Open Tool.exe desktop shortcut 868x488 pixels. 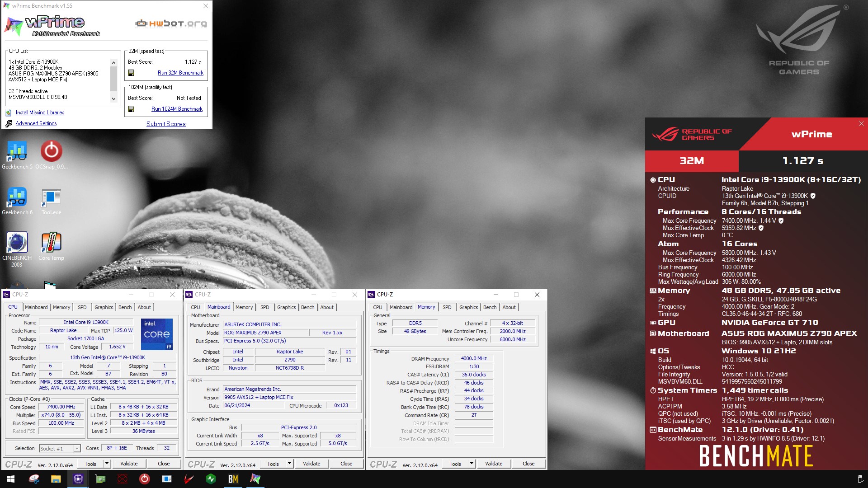point(51,201)
